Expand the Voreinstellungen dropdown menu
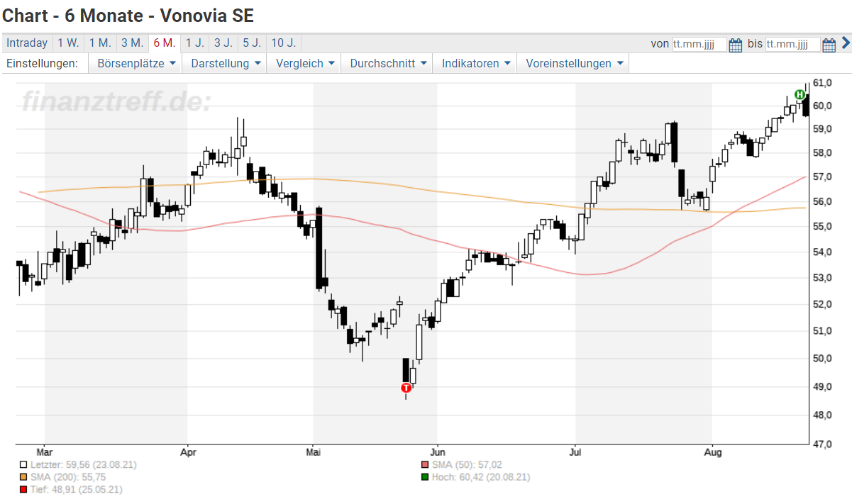 [x=573, y=63]
